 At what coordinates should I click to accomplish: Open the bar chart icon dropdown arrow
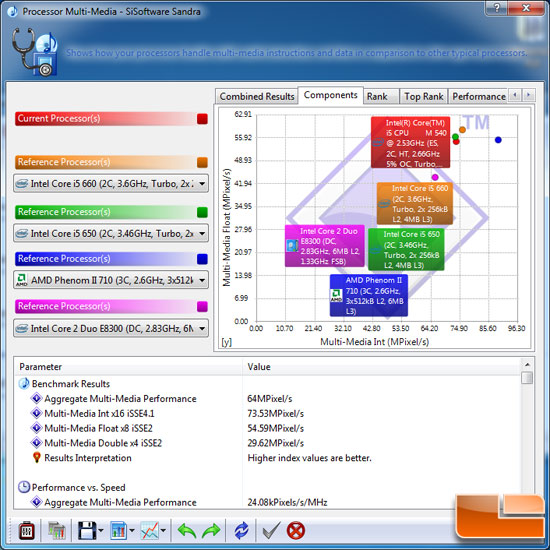pyautogui.click(x=132, y=530)
